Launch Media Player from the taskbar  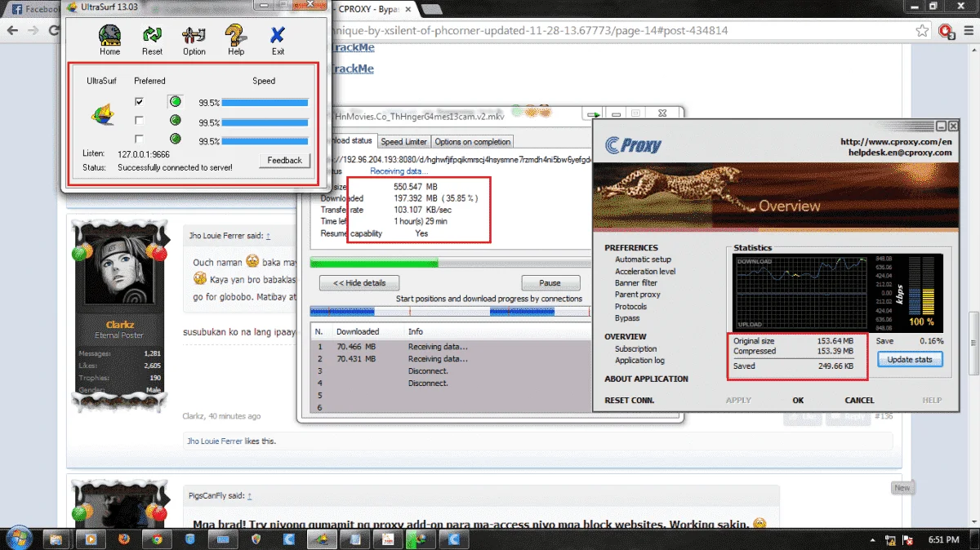pyautogui.click(x=90, y=539)
